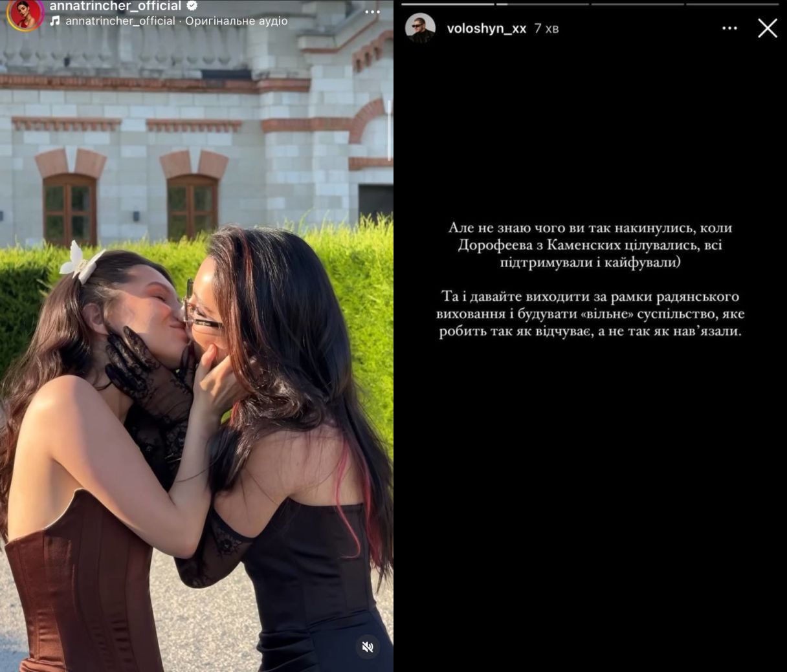Click the music note audio icon

coord(55,21)
